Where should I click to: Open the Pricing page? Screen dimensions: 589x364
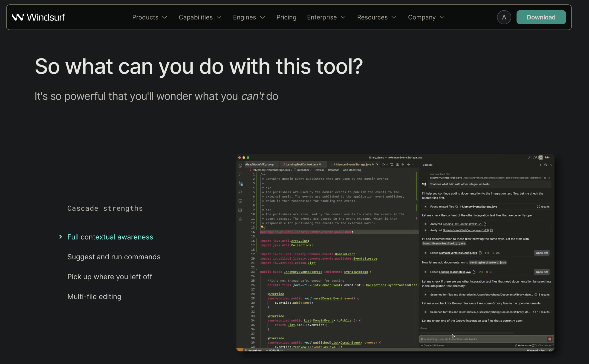point(286,17)
